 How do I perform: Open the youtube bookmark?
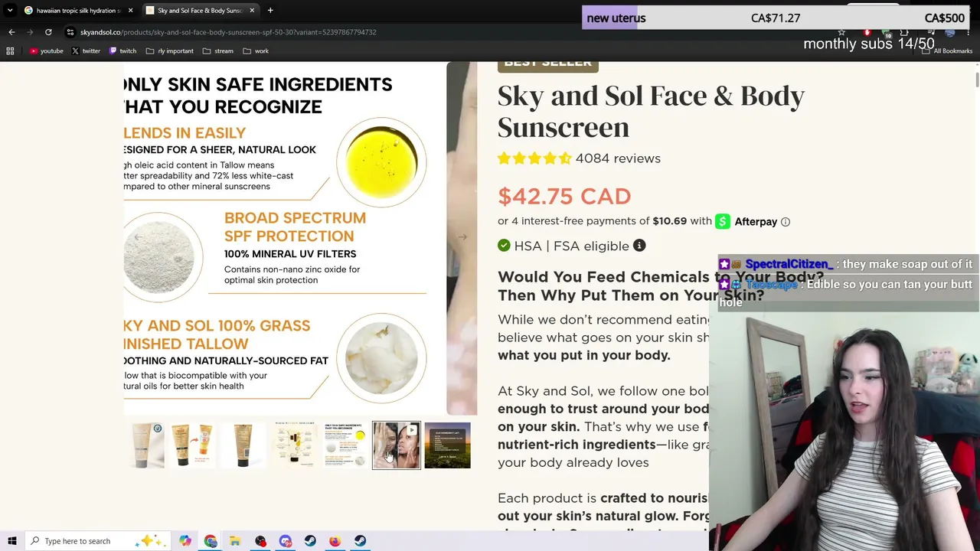pos(47,51)
